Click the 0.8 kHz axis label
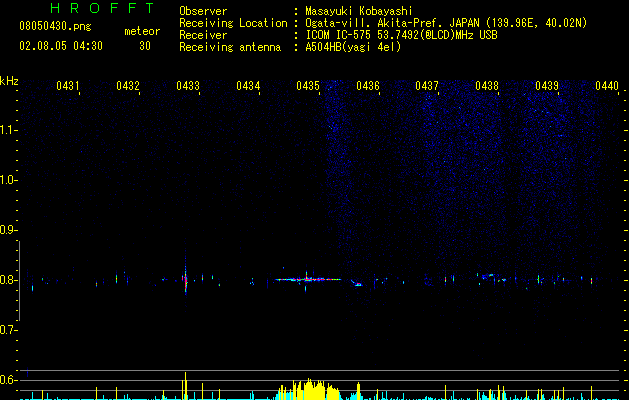Image resolution: width=629 pixels, height=400 pixels. point(8,280)
